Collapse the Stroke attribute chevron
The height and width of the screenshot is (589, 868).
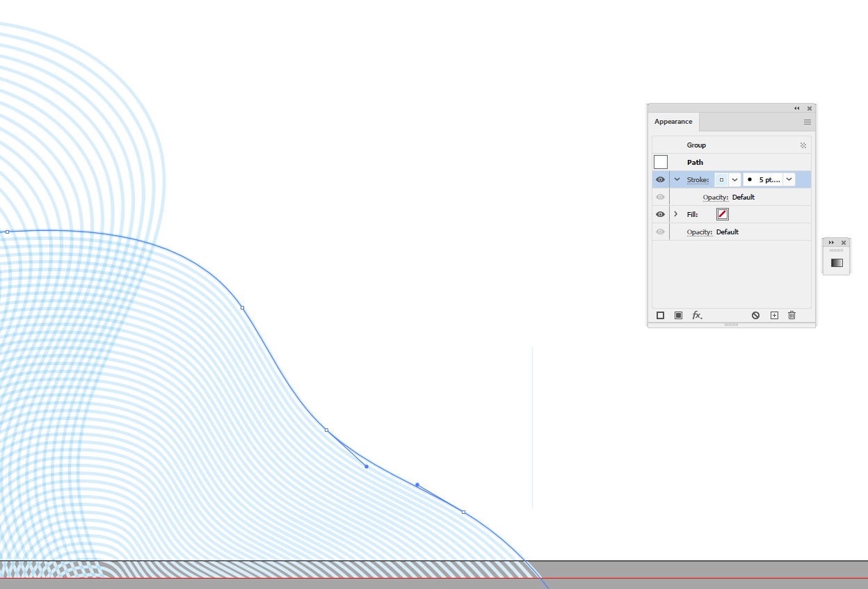click(x=675, y=179)
